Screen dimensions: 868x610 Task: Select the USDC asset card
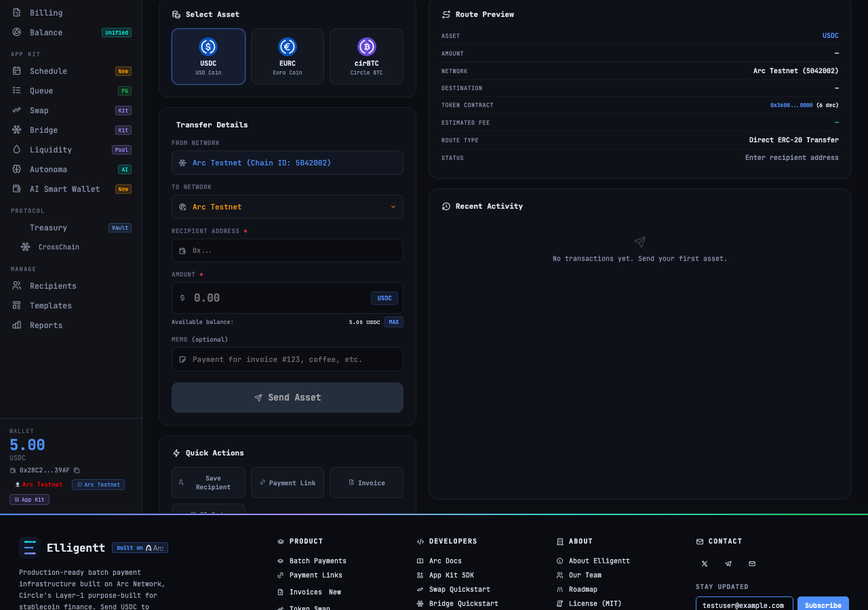click(x=208, y=56)
